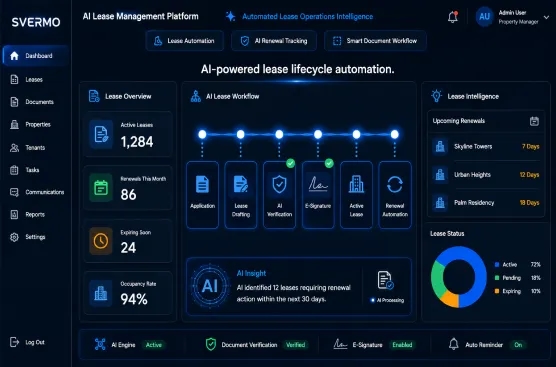Click timeline node above Renewal Automation step
This screenshot has height=367, width=556.
click(x=395, y=134)
